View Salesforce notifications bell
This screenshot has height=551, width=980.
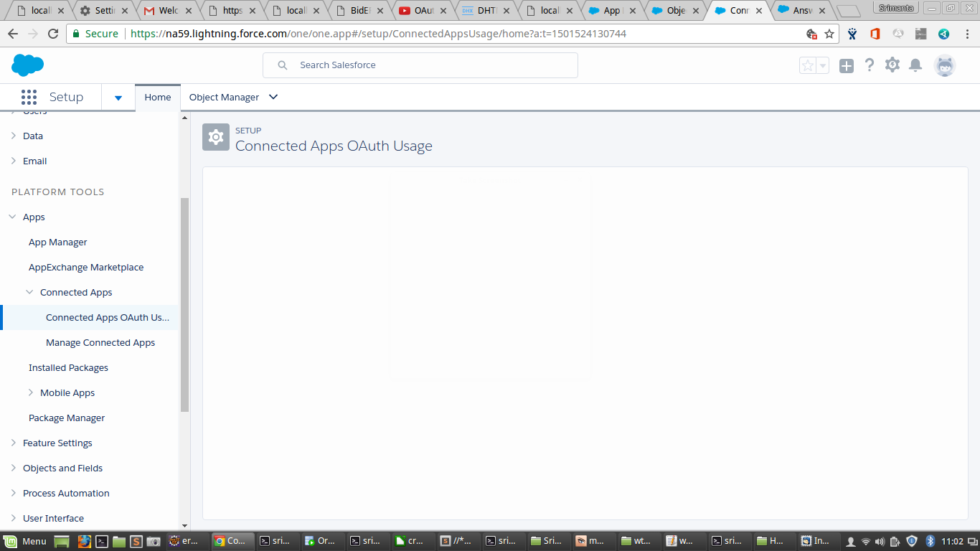[915, 65]
